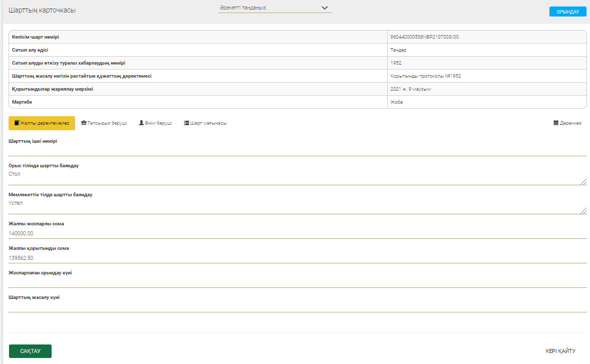Click the briefcase icon beside Тапсырыс беруші

click(84, 123)
